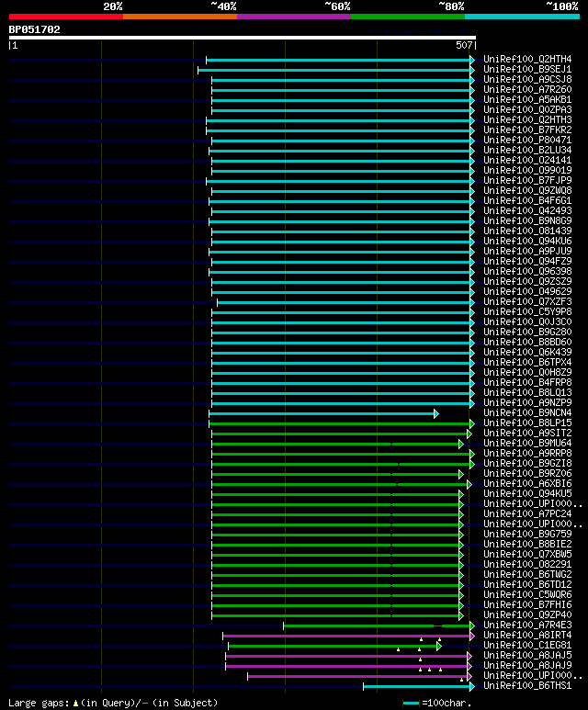Open hit UniRef100_A7R4E3

(527, 625)
